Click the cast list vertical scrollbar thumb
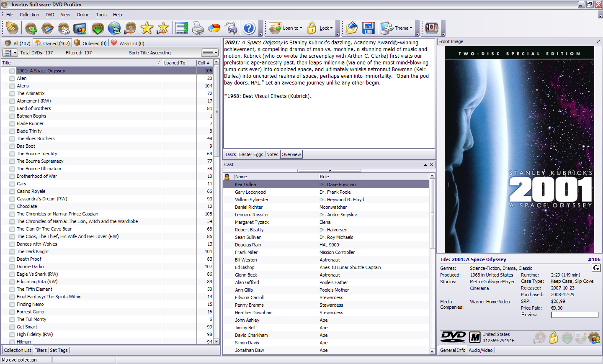 click(432, 213)
